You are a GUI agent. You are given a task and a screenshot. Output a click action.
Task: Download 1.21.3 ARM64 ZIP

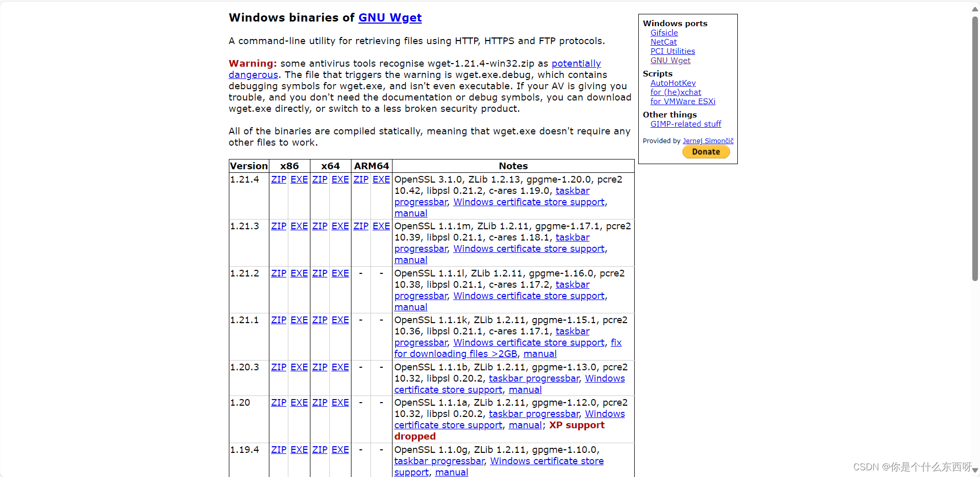[361, 226]
